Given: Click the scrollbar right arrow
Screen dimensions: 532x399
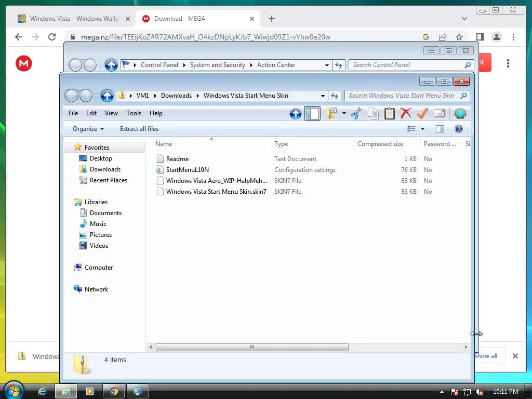Looking at the screenshot, I should [x=466, y=347].
